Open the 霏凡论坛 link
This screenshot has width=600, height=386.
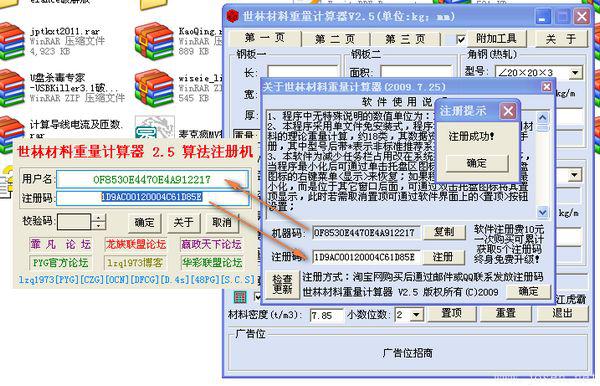point(60,244)
